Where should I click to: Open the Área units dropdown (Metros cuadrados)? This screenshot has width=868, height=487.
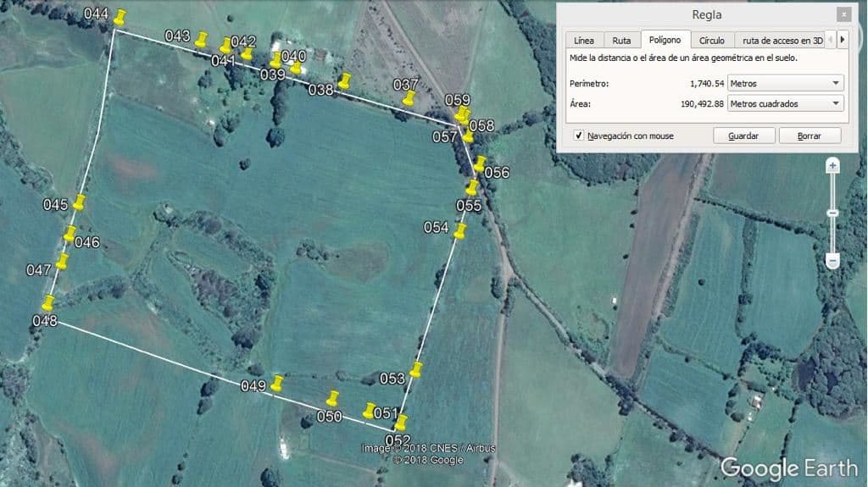(x=786, y=103)
